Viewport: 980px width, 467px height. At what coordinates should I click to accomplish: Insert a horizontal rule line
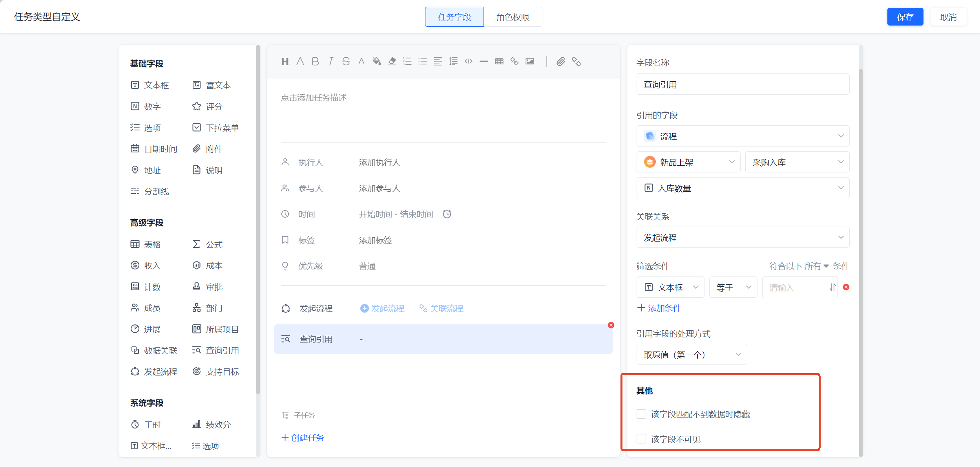pos(484,61)
